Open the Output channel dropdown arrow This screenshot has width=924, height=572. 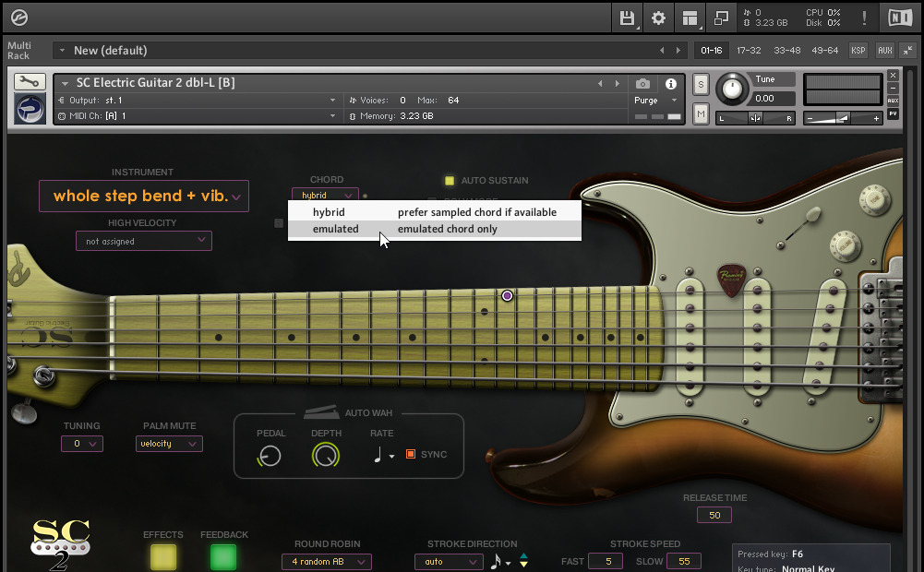pos(333,101)
